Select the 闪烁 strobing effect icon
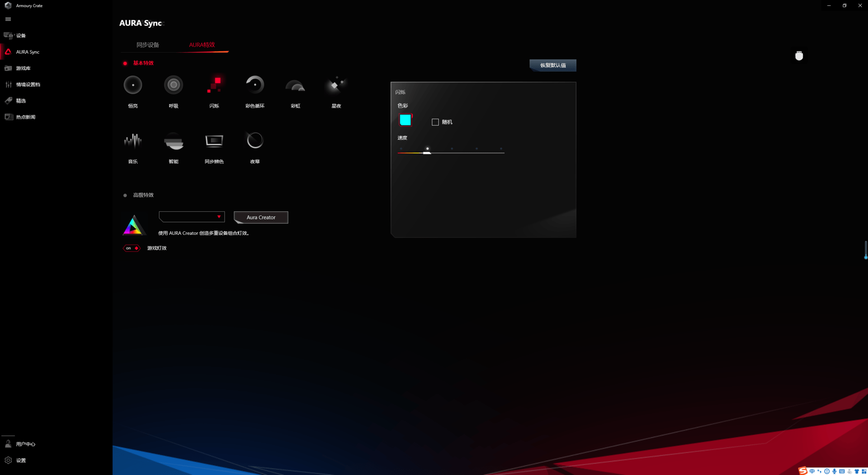Viewport: 868px width, 475px height. [x=214, y=85]
